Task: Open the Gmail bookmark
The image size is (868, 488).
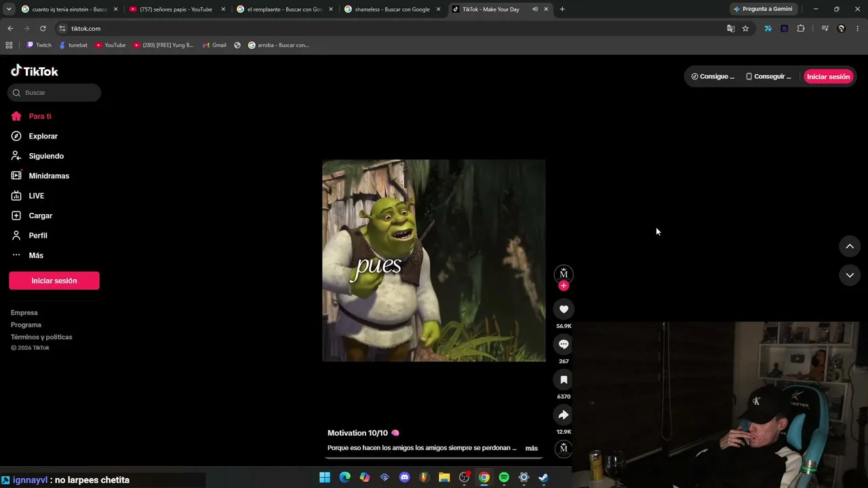Action: [x=214, y=45]
